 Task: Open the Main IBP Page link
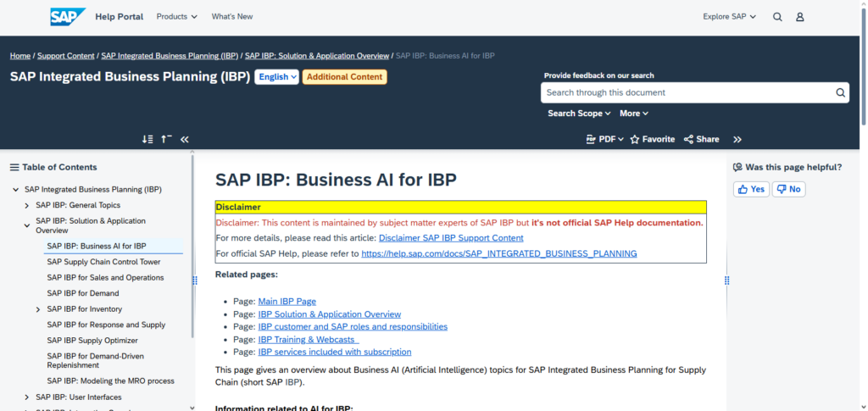(x=287, y=302)
